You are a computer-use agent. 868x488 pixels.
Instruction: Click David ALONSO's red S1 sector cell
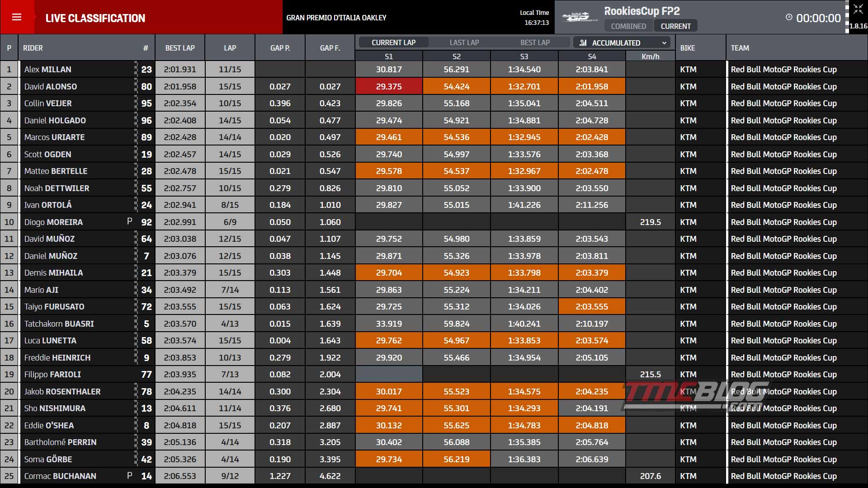tap(389, 86)
